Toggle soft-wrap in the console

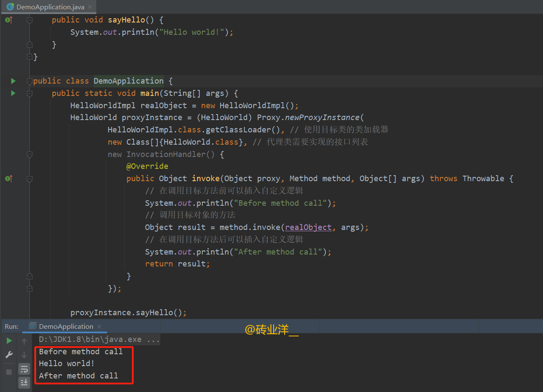coord(24,369)
